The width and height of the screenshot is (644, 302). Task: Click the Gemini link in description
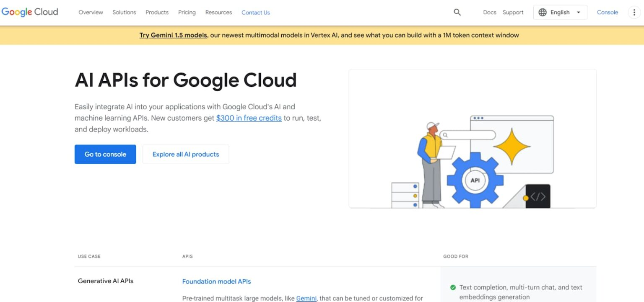306,299
